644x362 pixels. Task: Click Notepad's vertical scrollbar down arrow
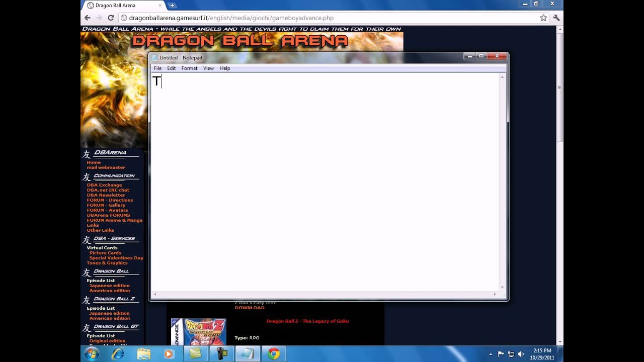tap(502, 287)
